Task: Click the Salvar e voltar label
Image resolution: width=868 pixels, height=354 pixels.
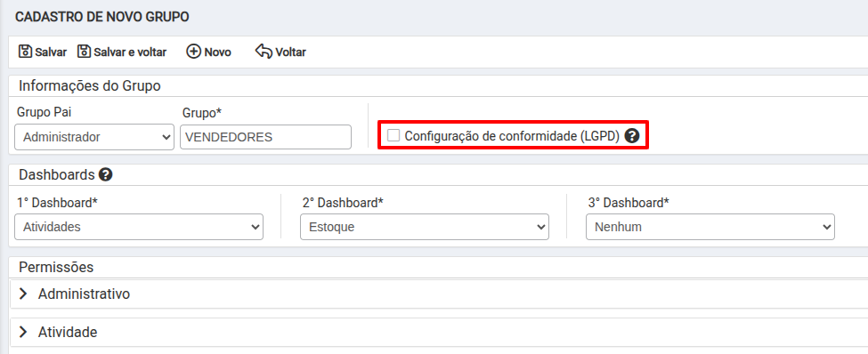Action: click(130, 52)
